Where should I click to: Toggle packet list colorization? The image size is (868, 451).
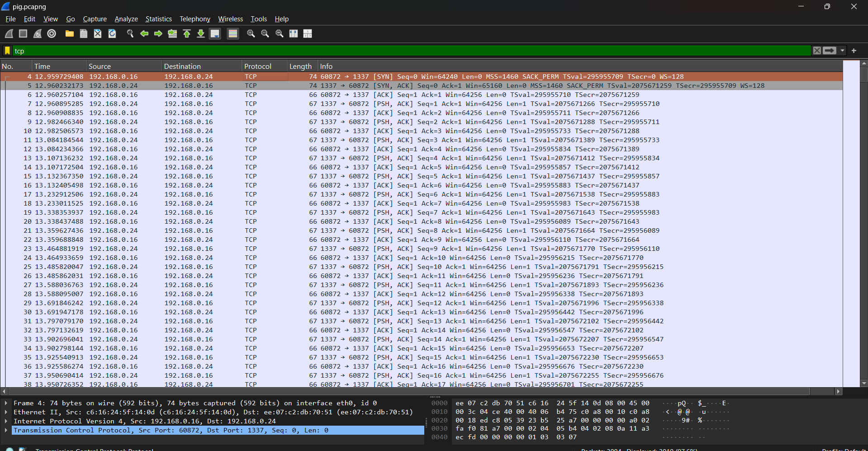click(x=233, y=34)
